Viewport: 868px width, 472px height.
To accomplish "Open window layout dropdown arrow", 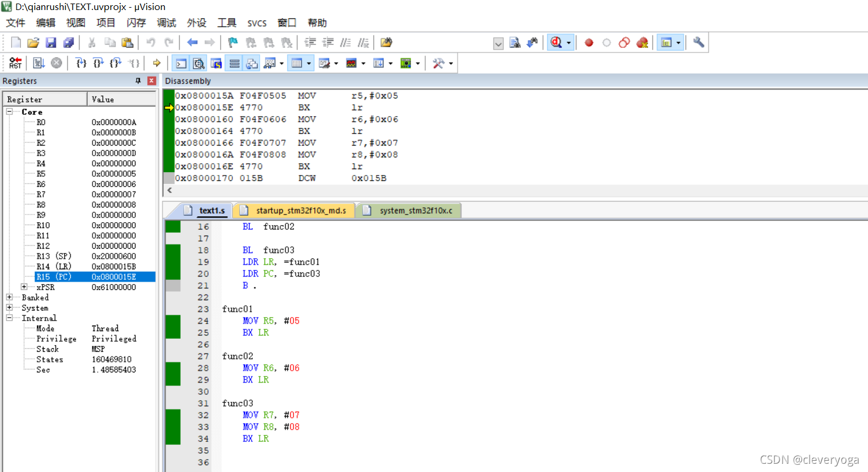I will pos(678,42).
